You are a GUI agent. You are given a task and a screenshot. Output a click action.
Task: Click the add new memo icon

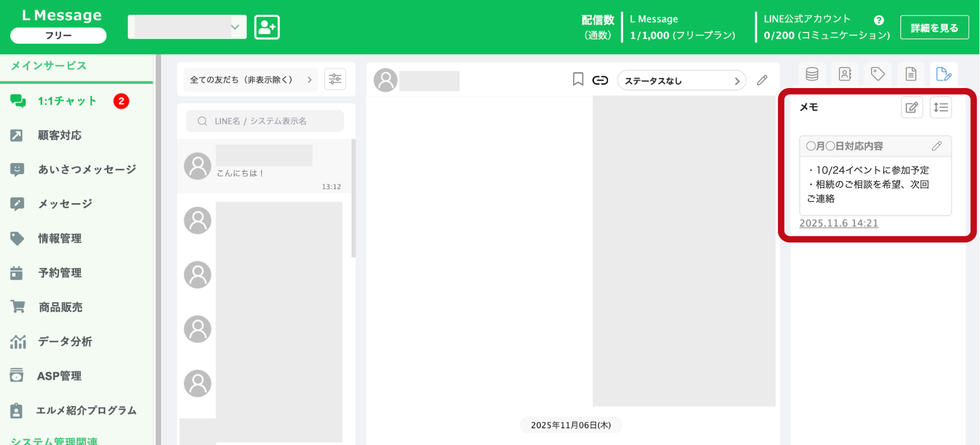912,108
